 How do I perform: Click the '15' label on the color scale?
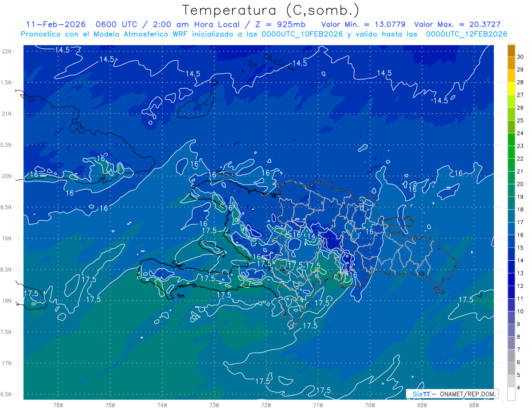(x=520, y=248)
